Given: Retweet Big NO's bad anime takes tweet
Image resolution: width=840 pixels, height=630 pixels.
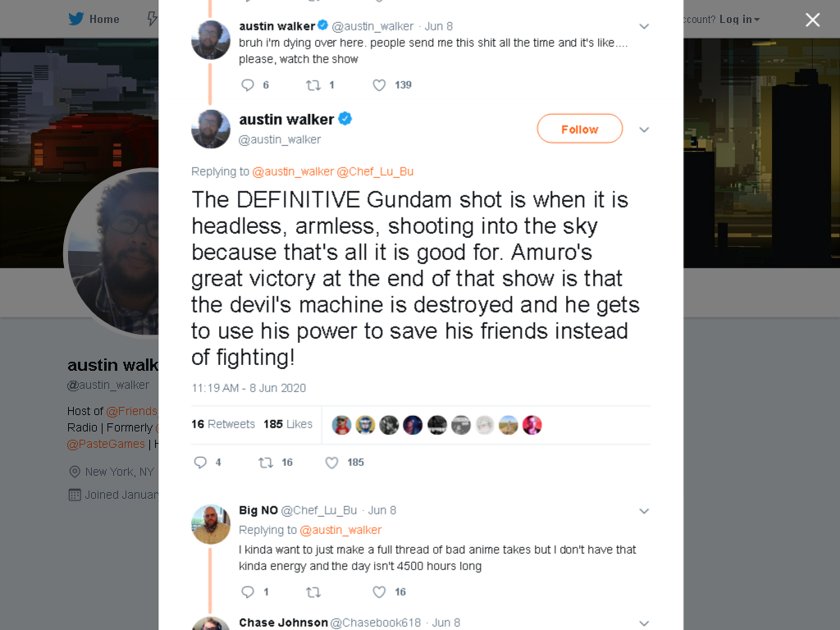Looking at the screenshot, I should tap(313, 592).
